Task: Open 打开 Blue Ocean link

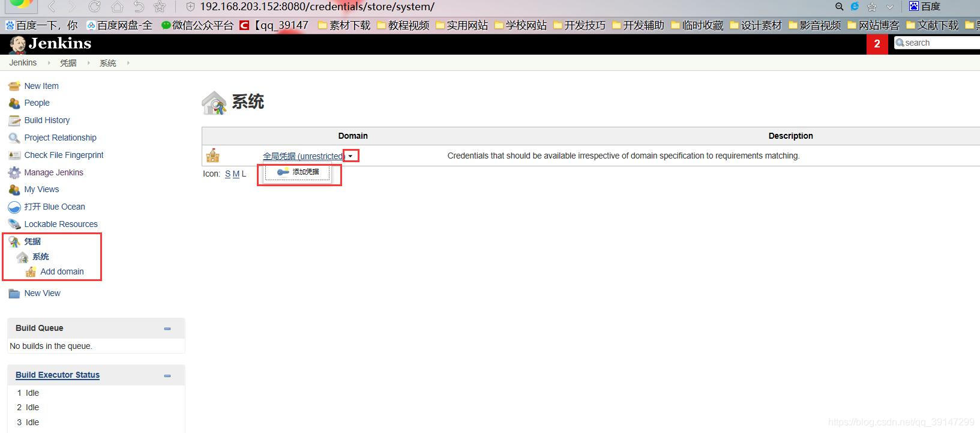Action: point(55,207)
